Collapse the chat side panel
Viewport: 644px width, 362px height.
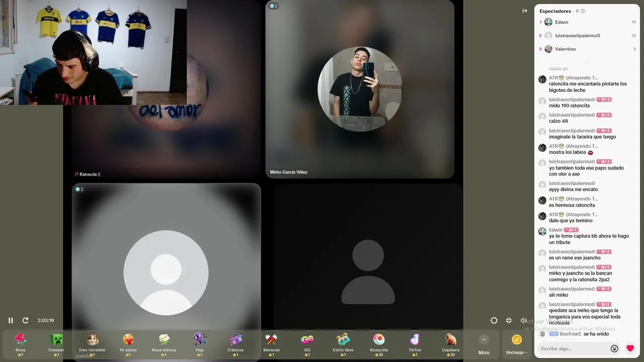click(525, 11)
